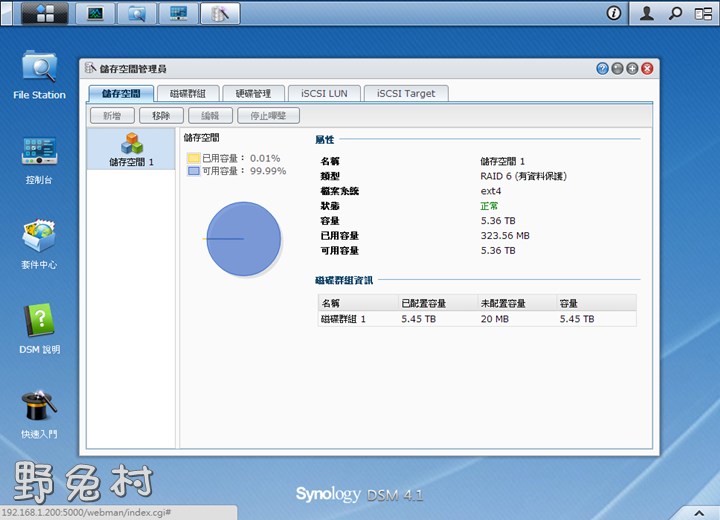The image size is (720, 520).
Task: Open Resource Monitor from the taskbar
Action: (96, 13)
